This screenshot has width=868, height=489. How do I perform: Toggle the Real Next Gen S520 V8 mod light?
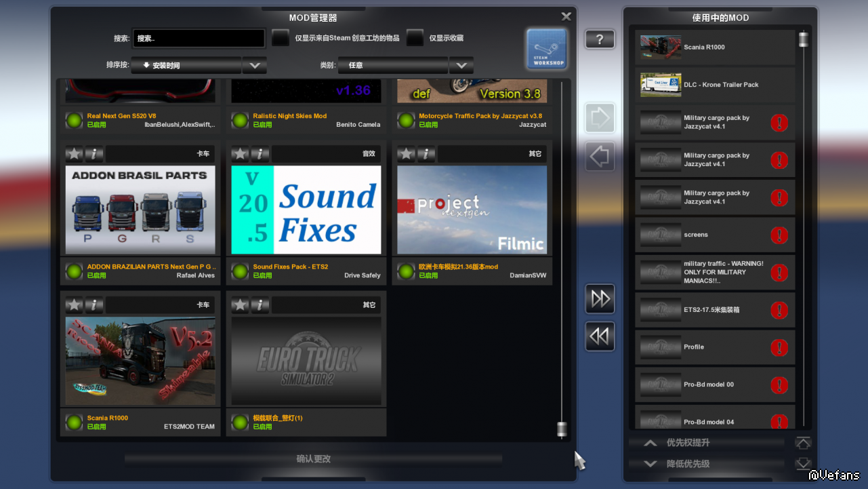click(x=74, y=121)
